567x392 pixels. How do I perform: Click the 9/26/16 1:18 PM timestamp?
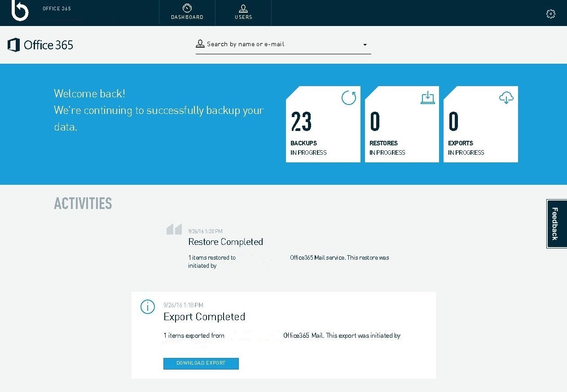(183, 305)
